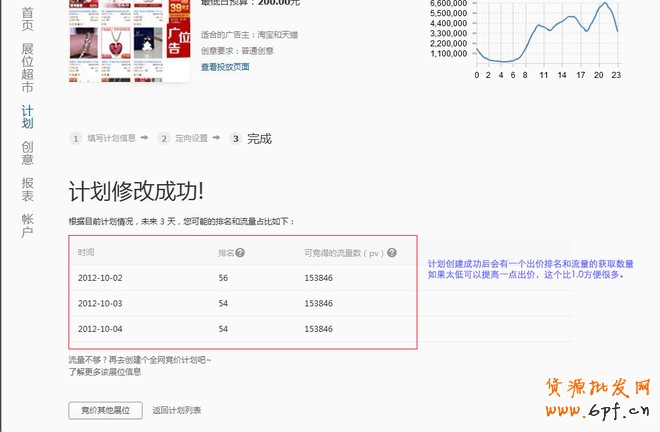
Task: Click the help icon next to 排名
Action: pyautogui.click(x=240, y=253)
